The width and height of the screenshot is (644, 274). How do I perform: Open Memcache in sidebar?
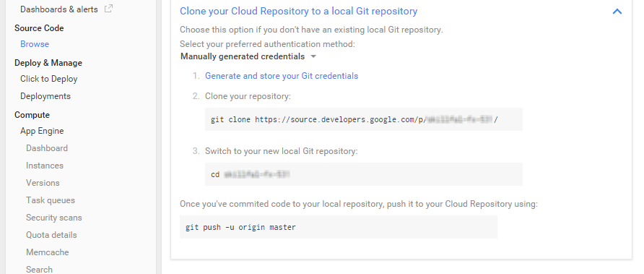click(x=47, y=252)
